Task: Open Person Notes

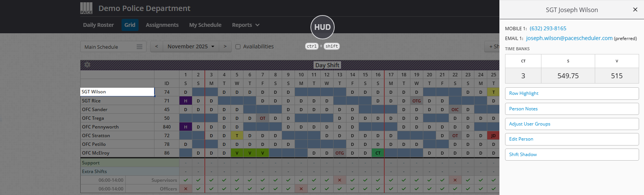Action: 571,109
